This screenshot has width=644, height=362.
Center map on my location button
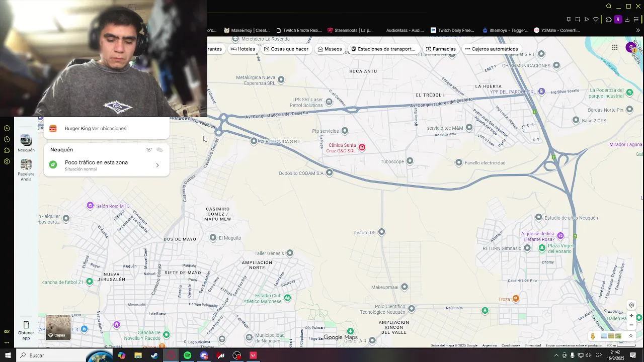point(631,305)
